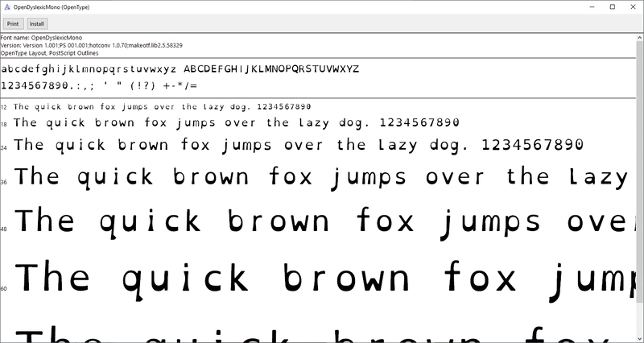Click the size label '60'
This screenshot has height=343, width=644.
4,289
